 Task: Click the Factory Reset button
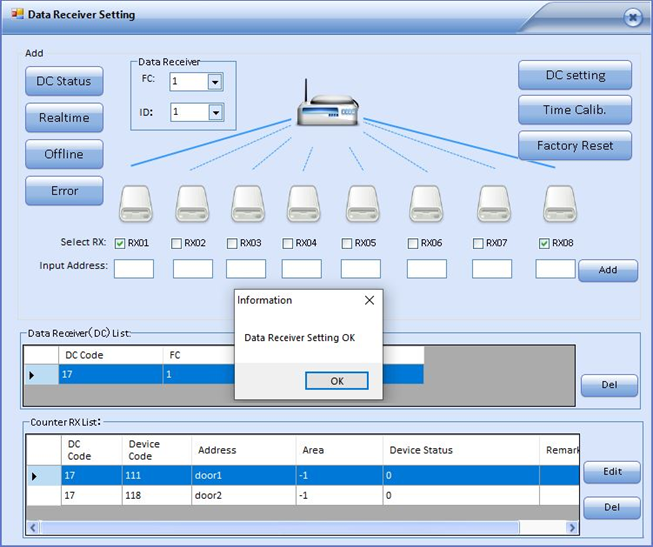click(575, 146)
